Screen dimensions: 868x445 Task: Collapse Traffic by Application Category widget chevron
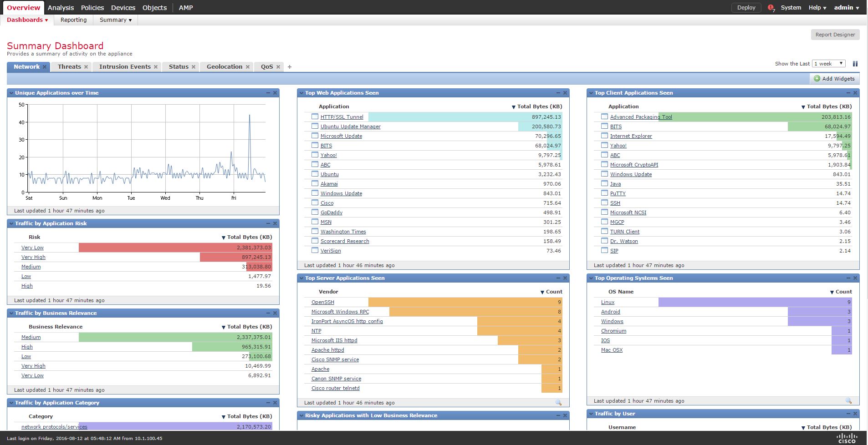[x=11, y=403]
